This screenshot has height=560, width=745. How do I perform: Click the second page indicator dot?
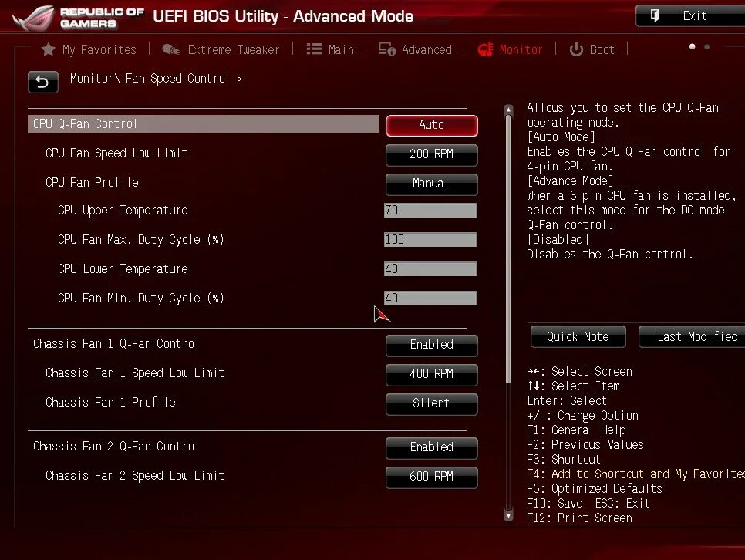[707, 46]
